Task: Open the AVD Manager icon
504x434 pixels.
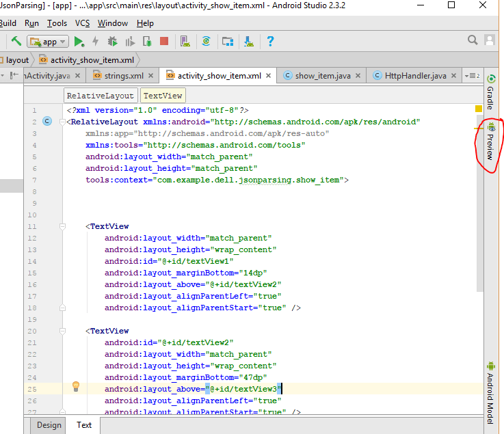Action: point(185,42)
